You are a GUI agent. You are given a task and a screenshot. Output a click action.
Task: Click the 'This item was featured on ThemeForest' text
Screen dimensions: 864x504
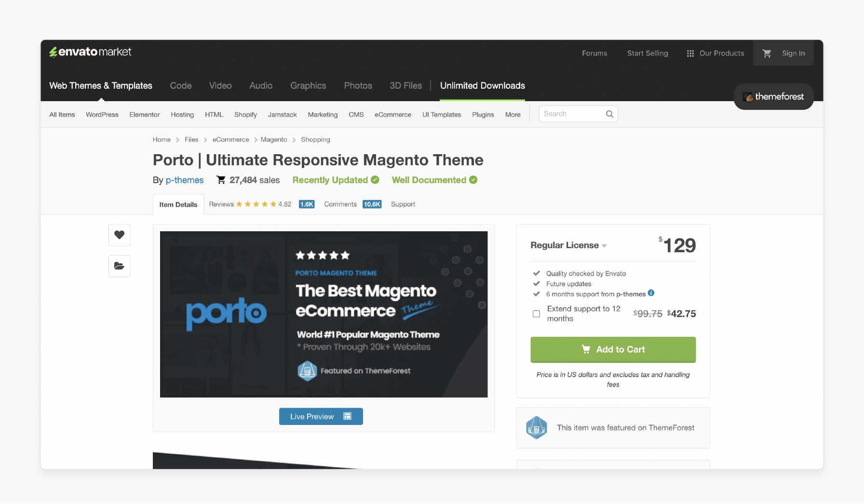pos(626,428)
